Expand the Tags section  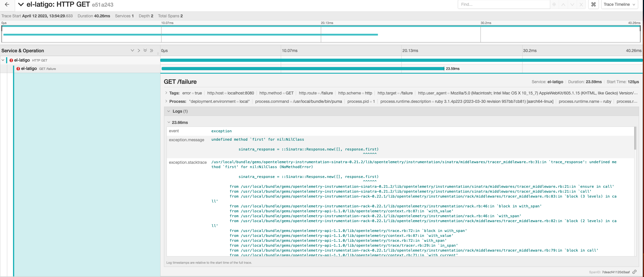click(x=167, y=93)
